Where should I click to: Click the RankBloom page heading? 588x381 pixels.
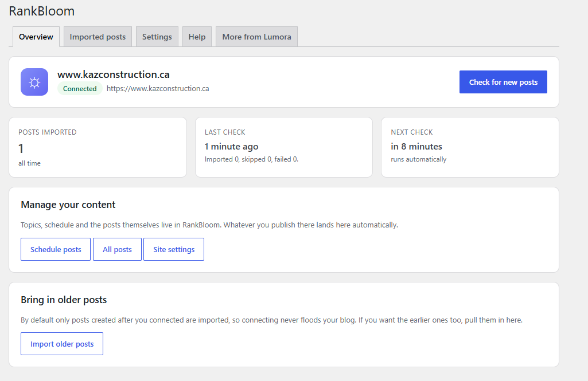pos(42,11)
